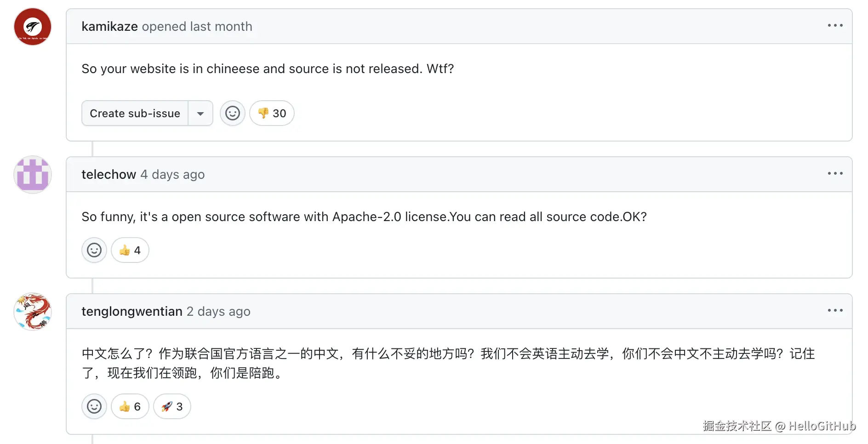This screenshot has width=868, height=444.
Task: Click tenglongwentian's dragon avatar
Action: click(x=33, y=312)
